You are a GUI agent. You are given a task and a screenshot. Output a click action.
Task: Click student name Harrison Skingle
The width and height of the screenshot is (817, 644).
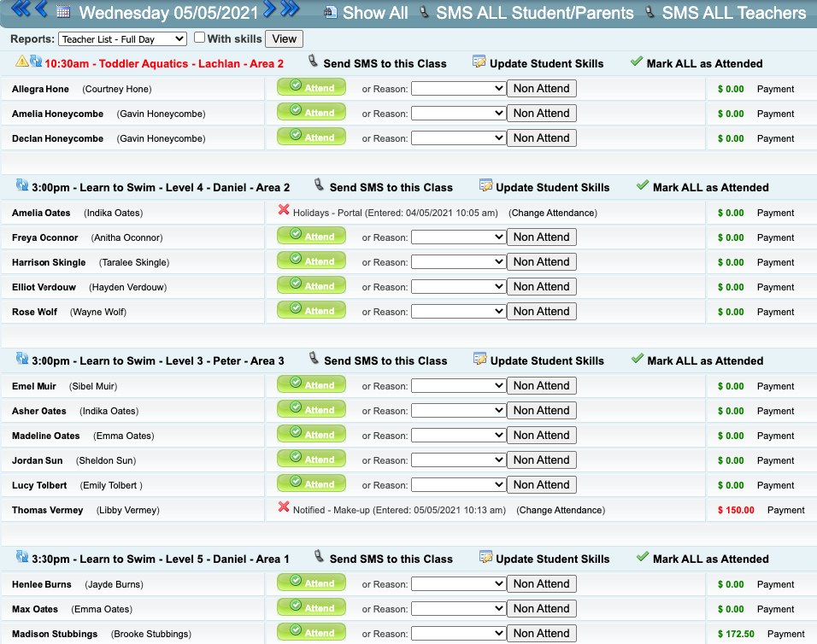(49, 262)
